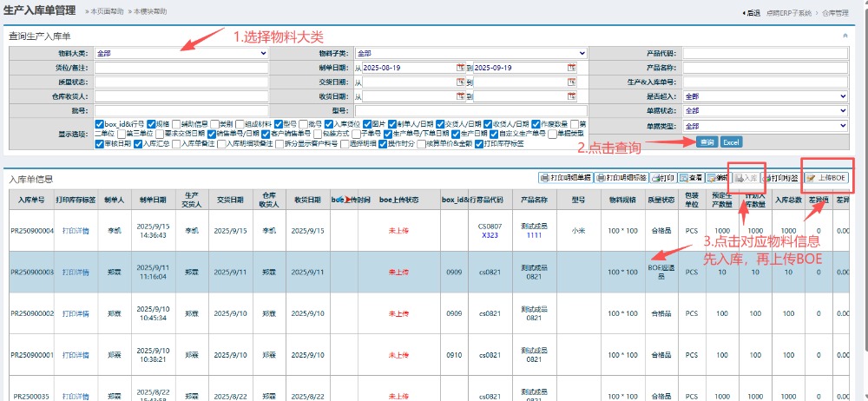Image resolution: width=868 pixels, height=401 pixels.
Task: Open the 物料大类 dropdown
Action: (181, 53)
